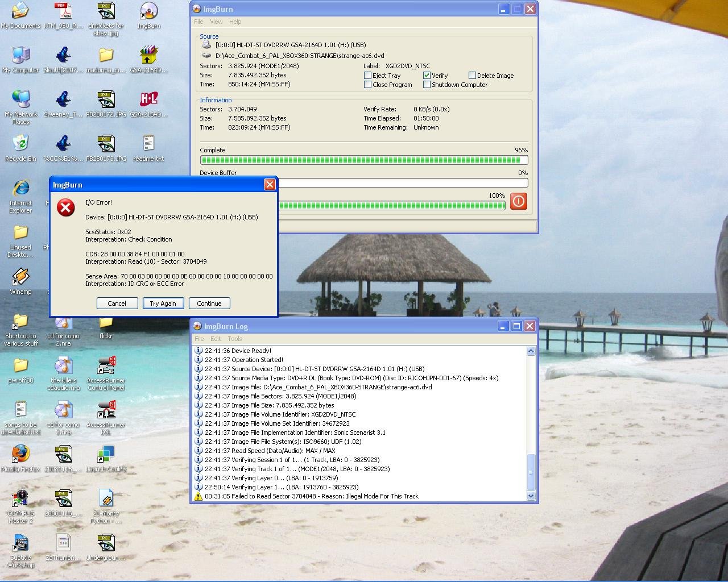Viewport: 728px width, 582px height.
Task: Select the 'Operation Started!' log entry
Action: [x=244, y=360]
